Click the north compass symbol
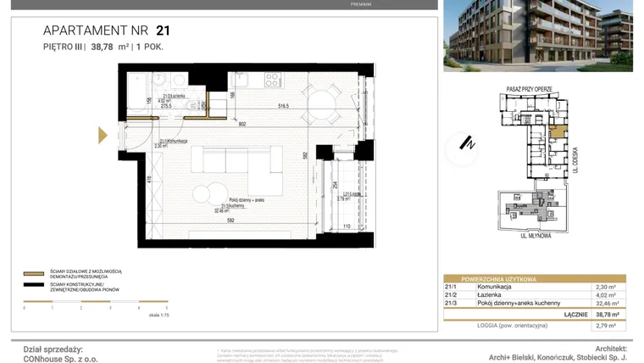The width and height of the screenshot is (644, 363). pos(462,148)
